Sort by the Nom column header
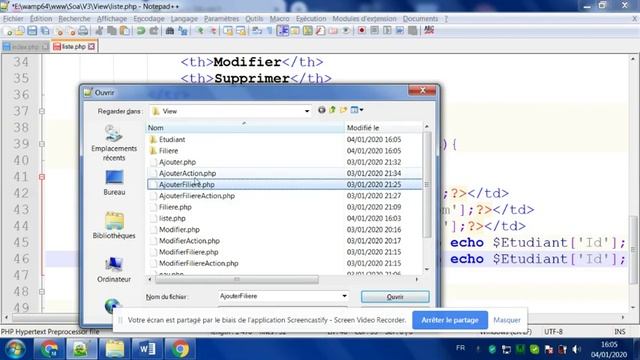Image resolution: width=640 pixels, height=360 pixels. pos(245,128)
